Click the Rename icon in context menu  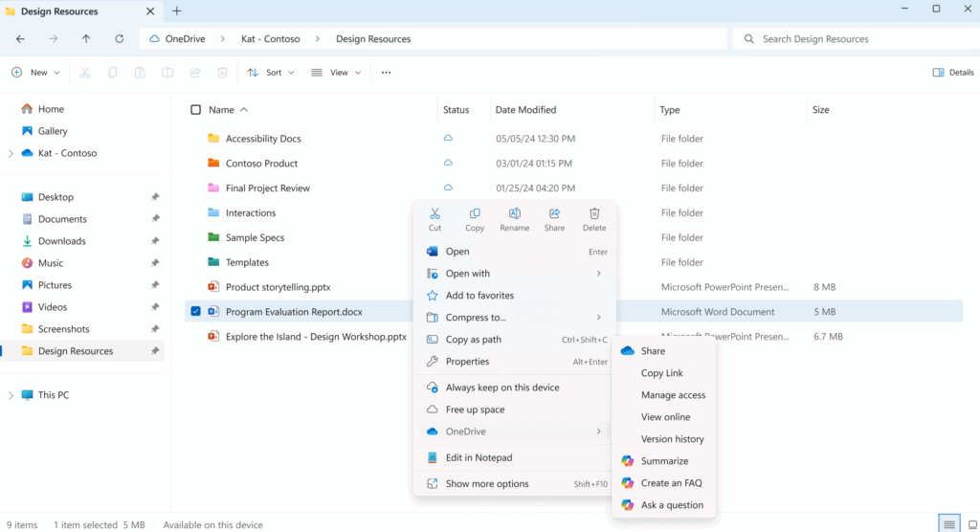(514, 214)
